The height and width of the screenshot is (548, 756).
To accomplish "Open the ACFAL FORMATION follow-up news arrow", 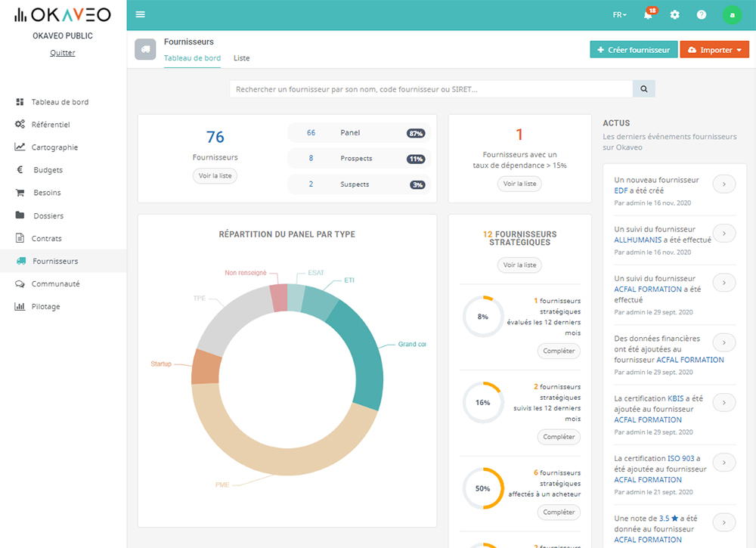I will [x=723, y=283].
